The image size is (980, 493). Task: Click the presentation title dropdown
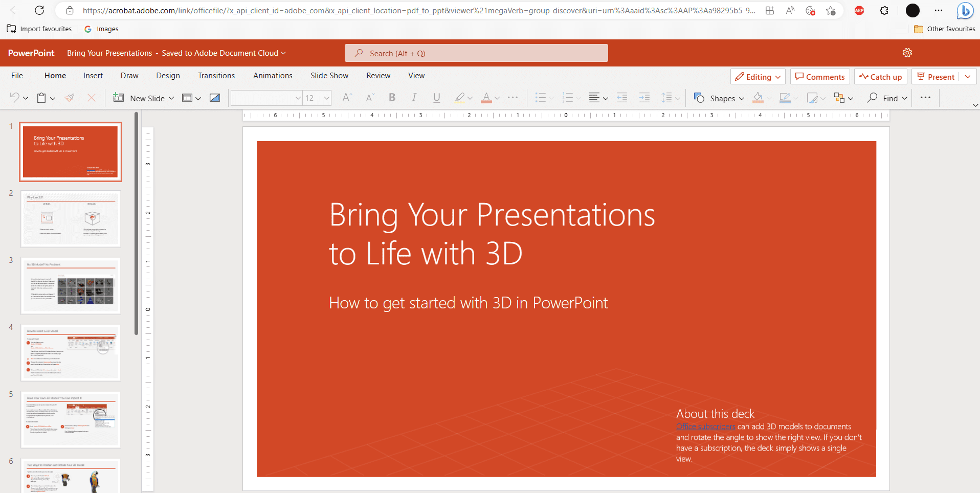coord(283,53)
